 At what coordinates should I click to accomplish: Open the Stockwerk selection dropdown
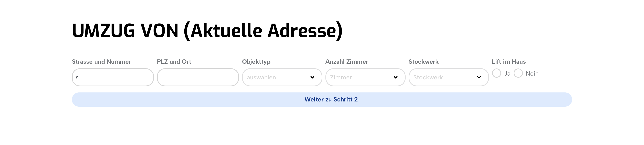pyautogui.click(x=449, y=77)
